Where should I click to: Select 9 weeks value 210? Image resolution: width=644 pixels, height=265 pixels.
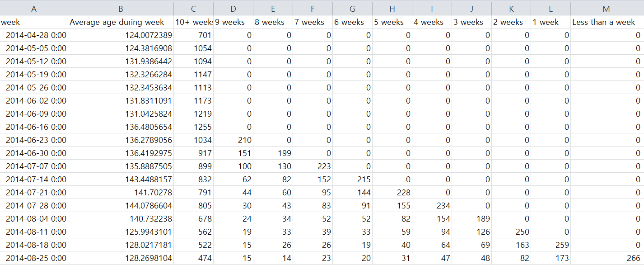[x=233, y=140]
